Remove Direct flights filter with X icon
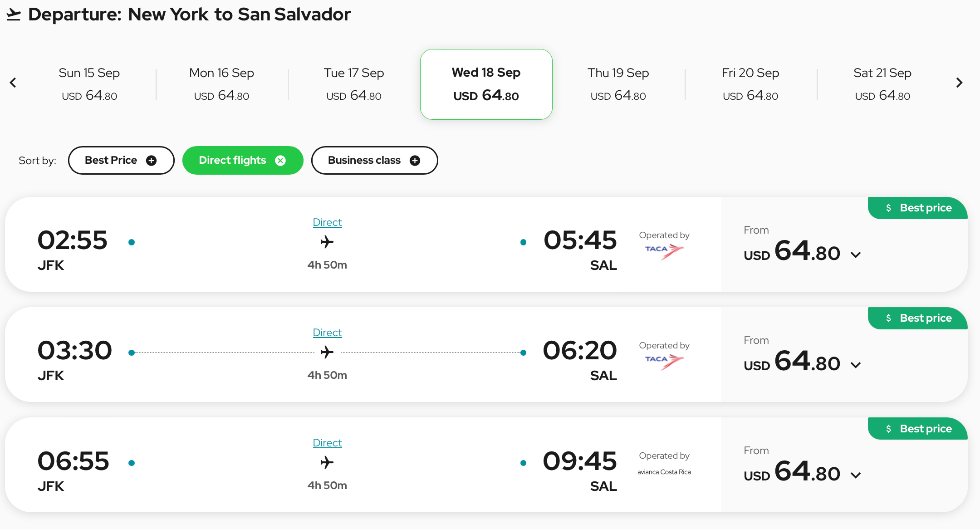The height and width of the screenshot is (529, 980). [x=281, y=161]
